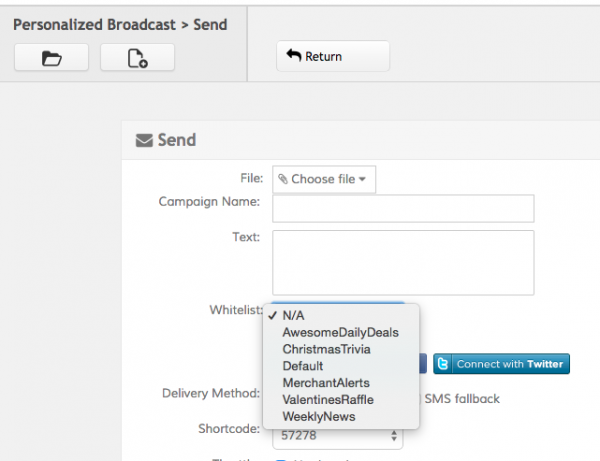
Task: Click the open folder icon button
Action: click(51, 58)
